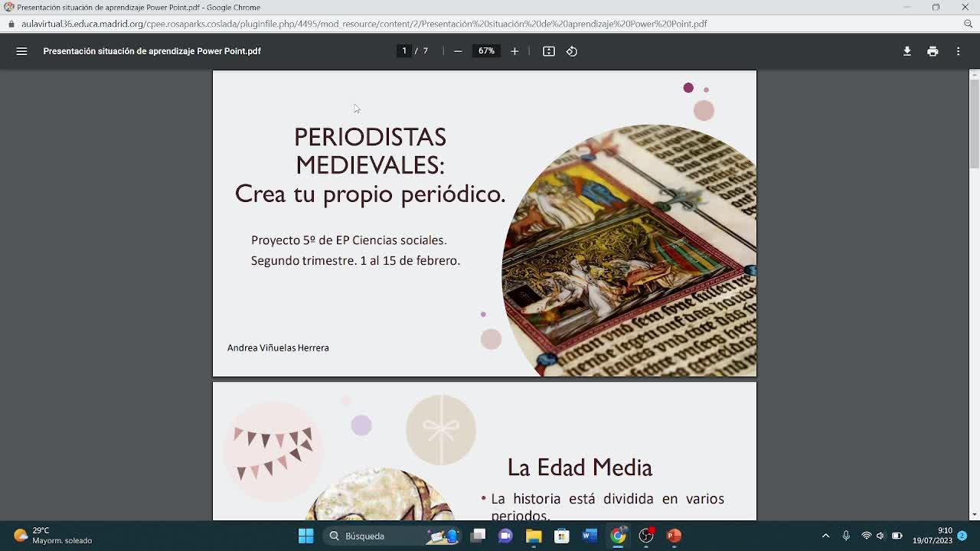This screenshot has width=980, height=551.
Task: Click "Proyecto 5º de EP Ciencias sociales." text
Action: pos(348,240)
